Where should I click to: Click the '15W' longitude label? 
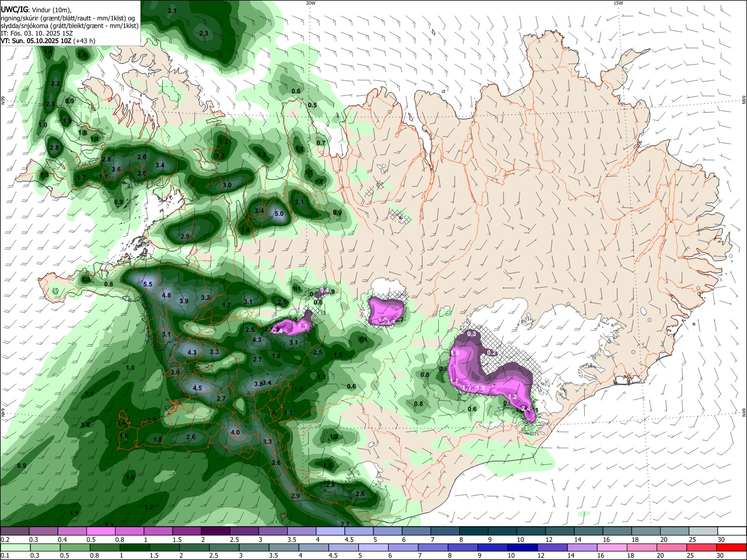pos(618,3)
